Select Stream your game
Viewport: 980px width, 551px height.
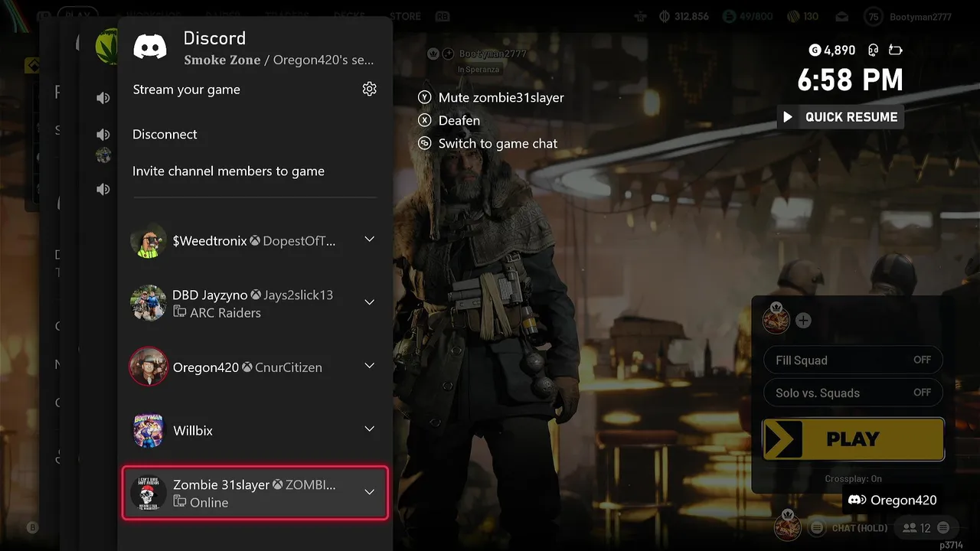click(x=187, y=90)
